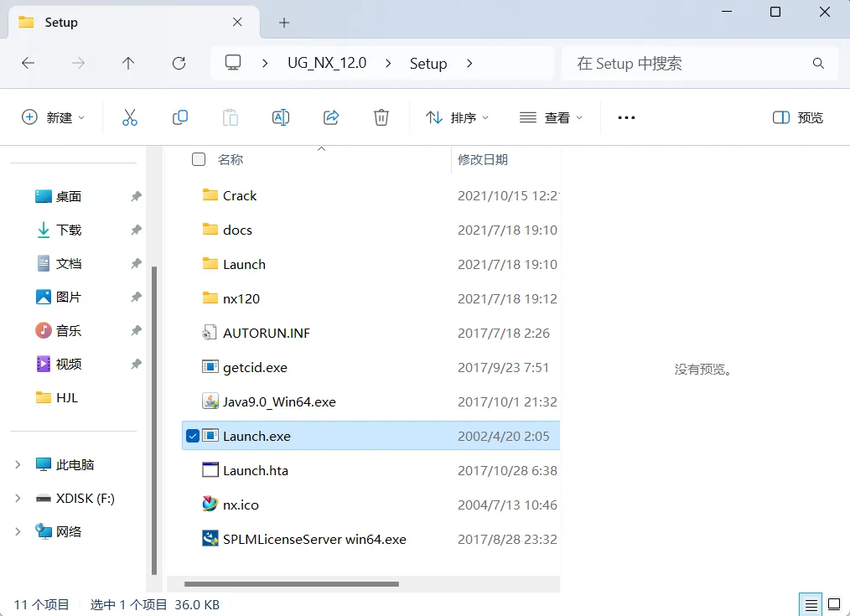Click the 2004/7/13 10:46 date cell
This screenshot has height=616, width=850.
click(507, 505)
